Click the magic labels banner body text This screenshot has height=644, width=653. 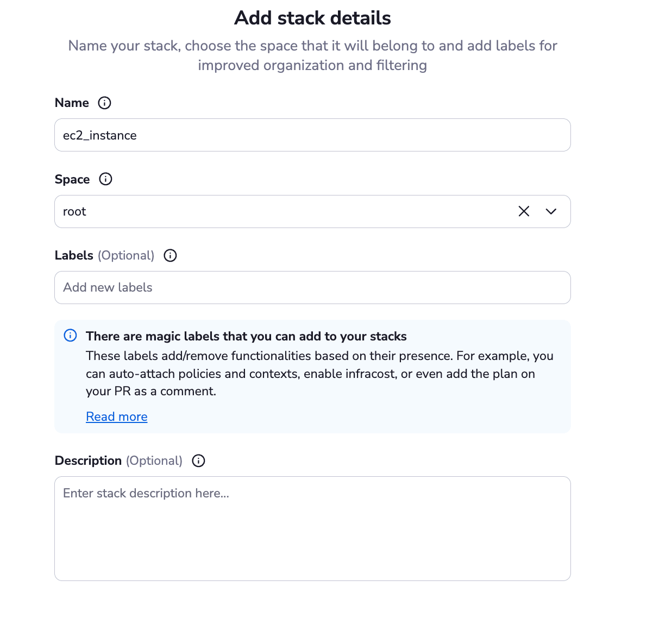tap(319, 374)
